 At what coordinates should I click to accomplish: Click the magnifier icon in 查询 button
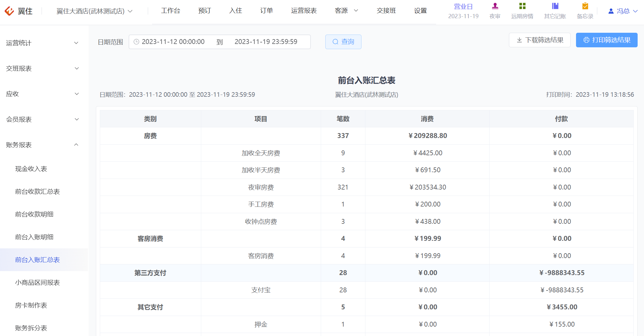pos(335,42)
